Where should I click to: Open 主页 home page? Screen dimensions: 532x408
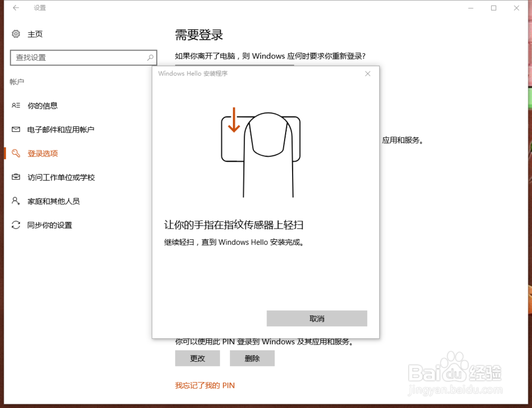click(35, 34)
